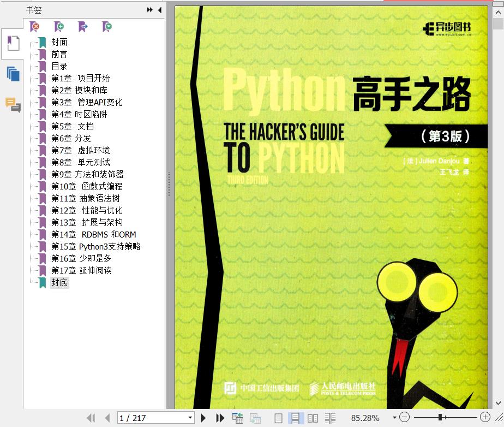This screenshot has width=504, height=427.
Task: Click the zoom out minus button
Action: tap(404, 417)
